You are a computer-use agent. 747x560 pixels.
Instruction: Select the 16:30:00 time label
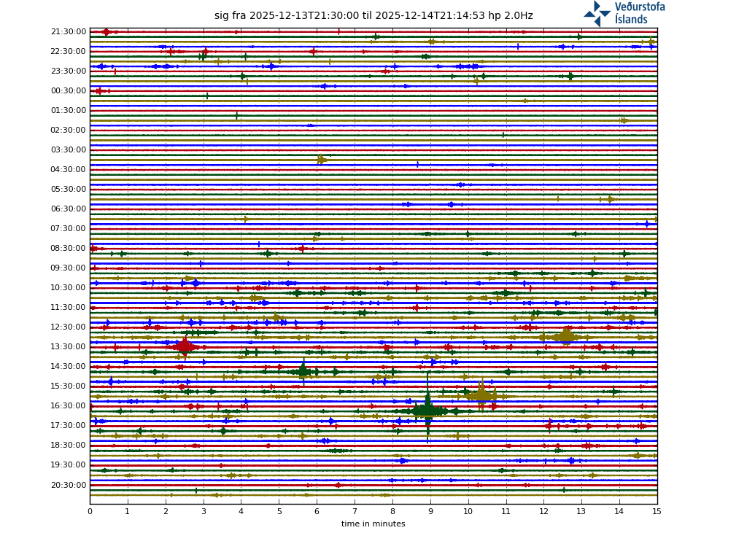69,406
